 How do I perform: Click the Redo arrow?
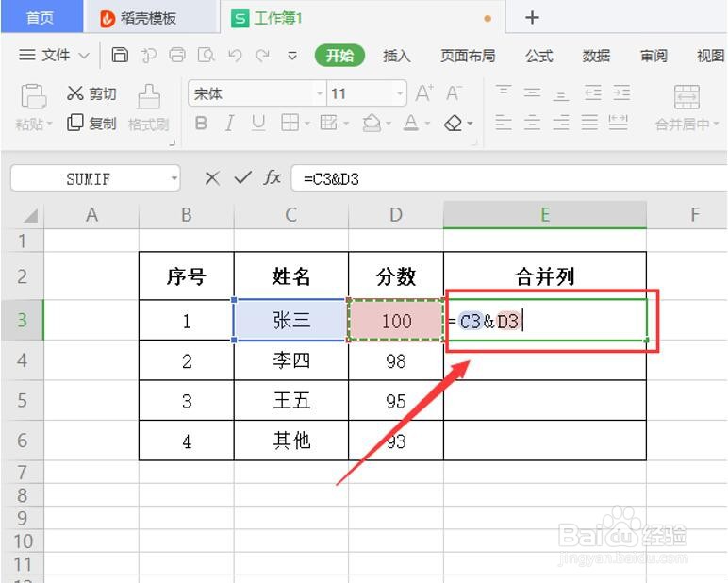click(263, 56)
